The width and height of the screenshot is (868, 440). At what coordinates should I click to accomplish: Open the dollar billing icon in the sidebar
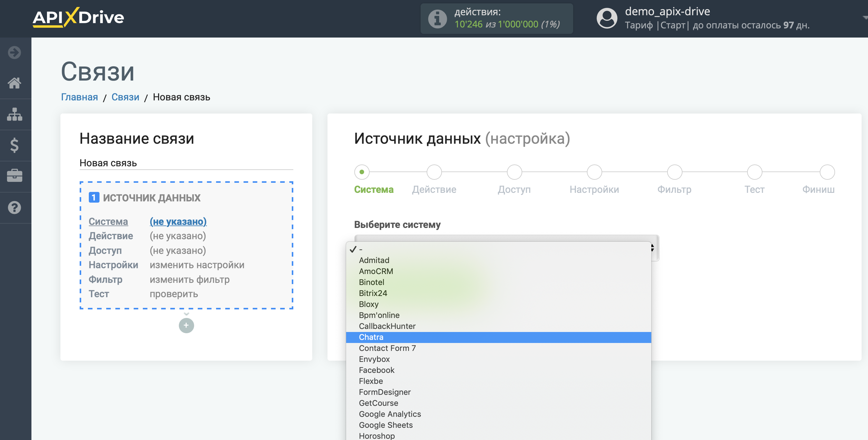(x=14, y=145)
